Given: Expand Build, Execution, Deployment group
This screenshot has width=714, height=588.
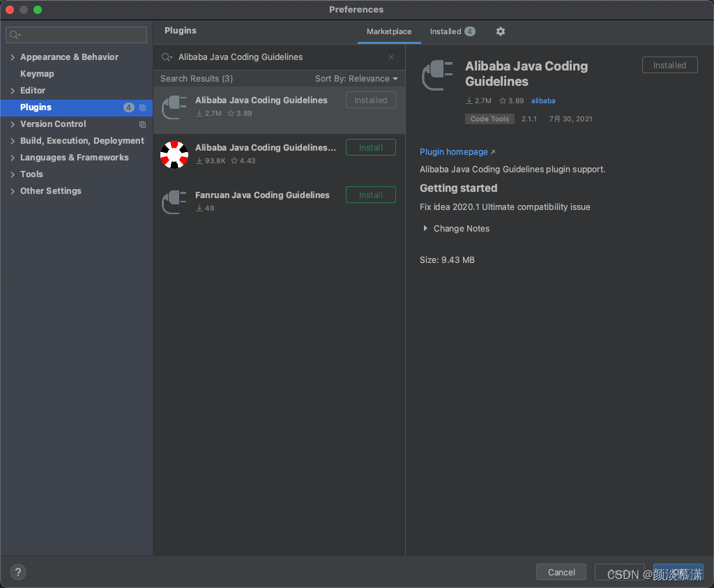Looking at the screenshot, I should pyautogui.click(x=13, y=141).
